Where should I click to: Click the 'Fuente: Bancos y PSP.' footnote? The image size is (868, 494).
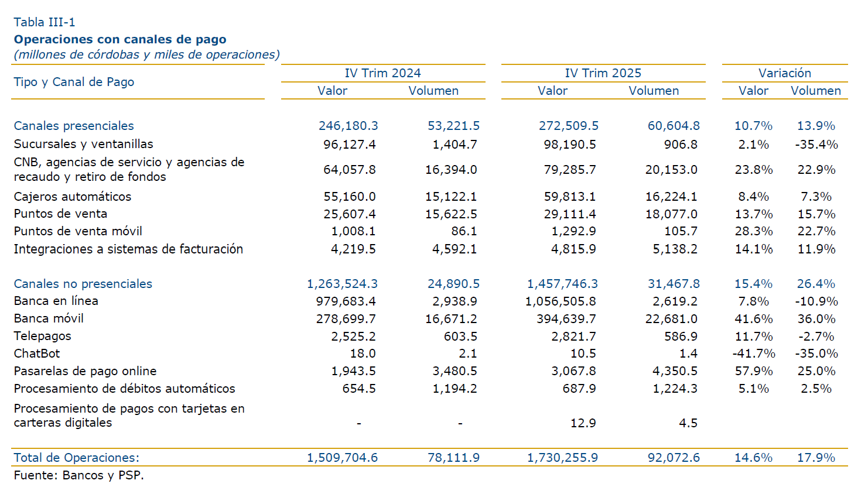pyautogui.click(x=78, y=475)
